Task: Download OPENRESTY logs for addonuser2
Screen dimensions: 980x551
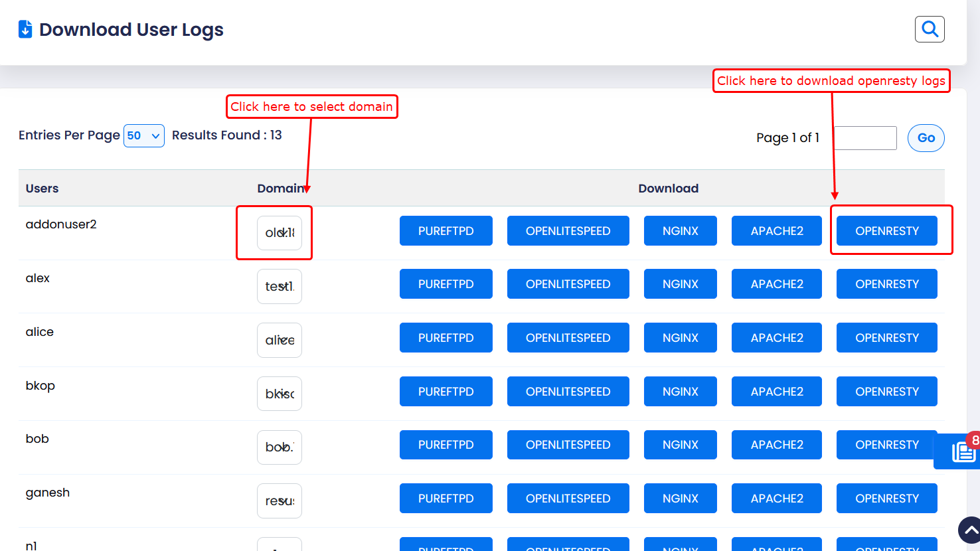Action: 886,231
